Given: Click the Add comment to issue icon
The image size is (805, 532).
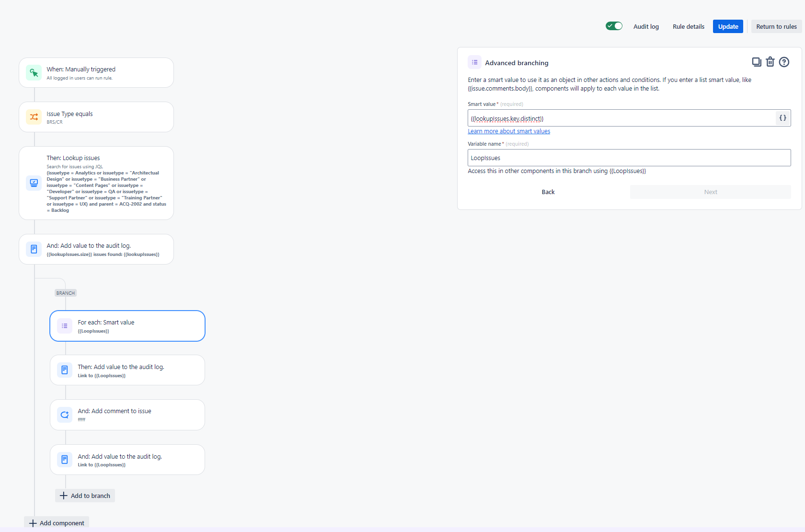Looking at the screenshot, I should point(64,415).
